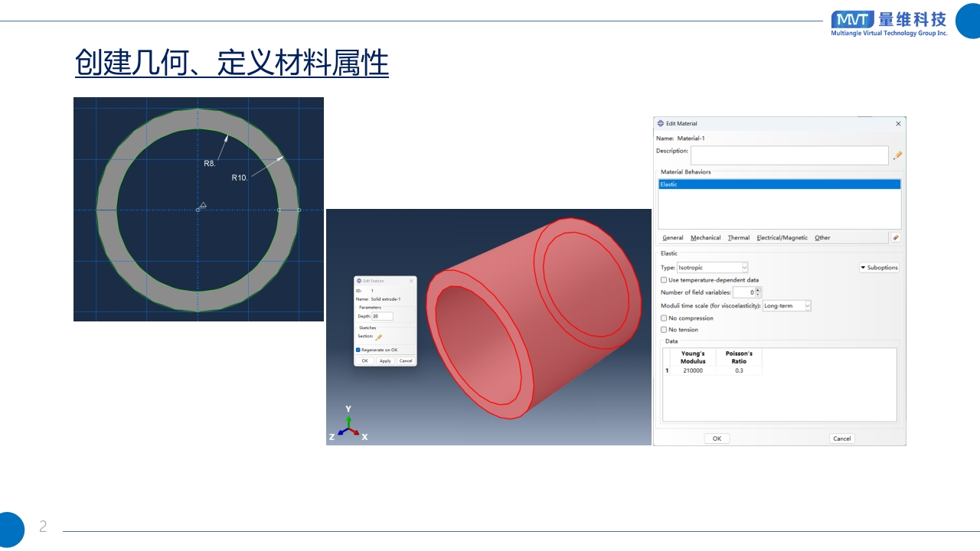The height and width of the screenshot is (551, 980).
Task: Click the Poisson's Ratio column header
Action: [739, 357]
